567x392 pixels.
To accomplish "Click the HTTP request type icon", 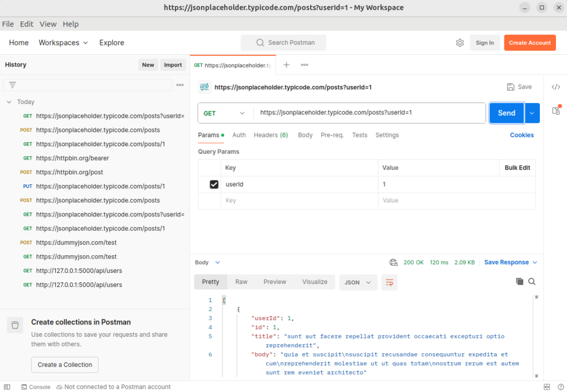I will click(205, 87).
